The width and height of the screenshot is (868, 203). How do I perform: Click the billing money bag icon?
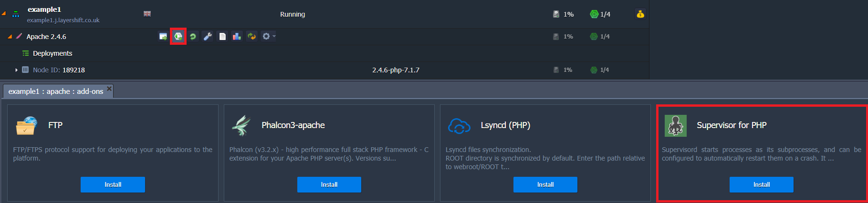tap(640, 14)
